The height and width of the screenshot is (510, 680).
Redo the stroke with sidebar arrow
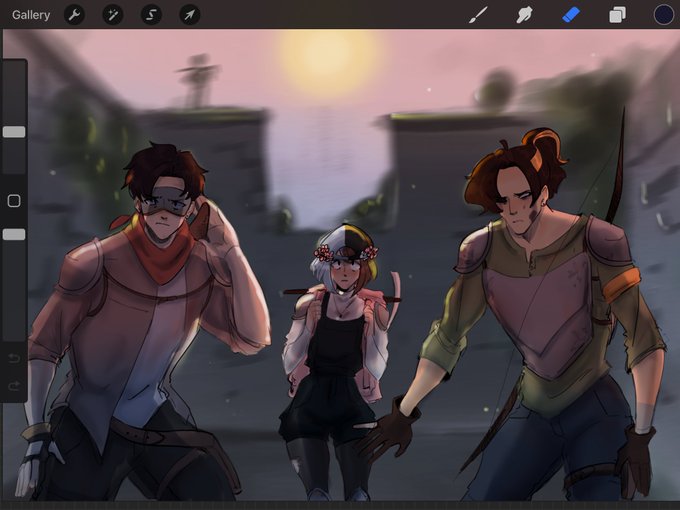(14, 385)
